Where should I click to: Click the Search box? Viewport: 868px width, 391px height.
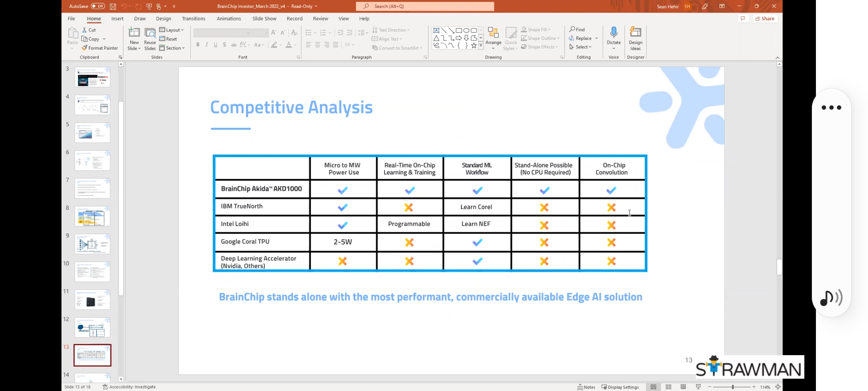point(425,6)
